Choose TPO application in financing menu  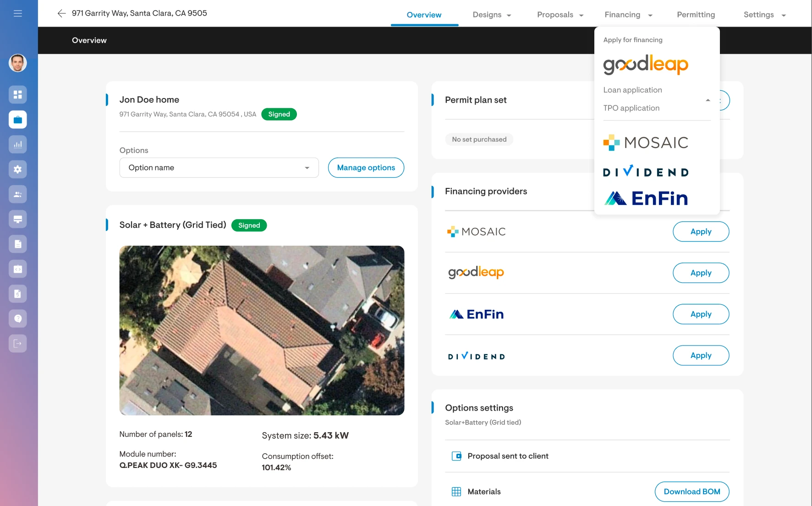tap(631, 108)
